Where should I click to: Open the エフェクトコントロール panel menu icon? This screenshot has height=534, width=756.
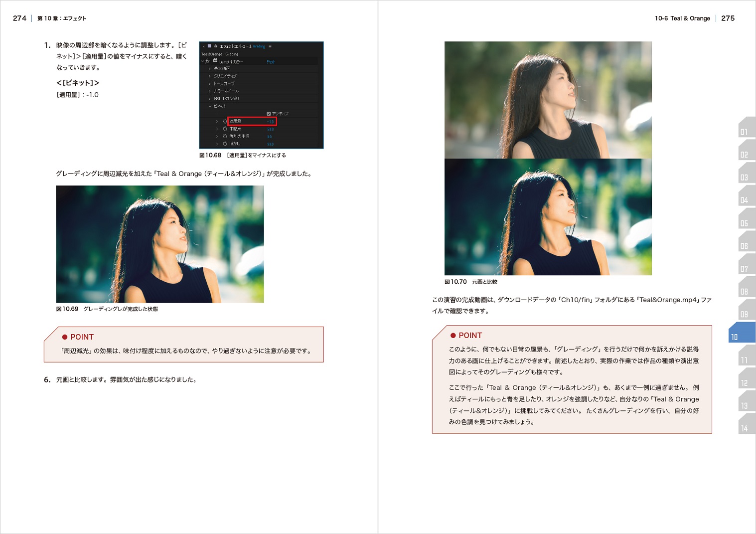270,46
